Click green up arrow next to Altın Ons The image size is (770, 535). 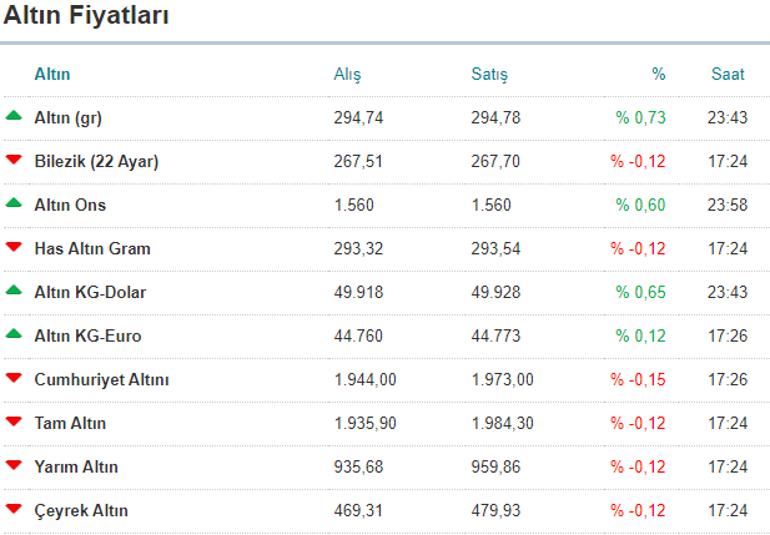click(x=13, y=203)
